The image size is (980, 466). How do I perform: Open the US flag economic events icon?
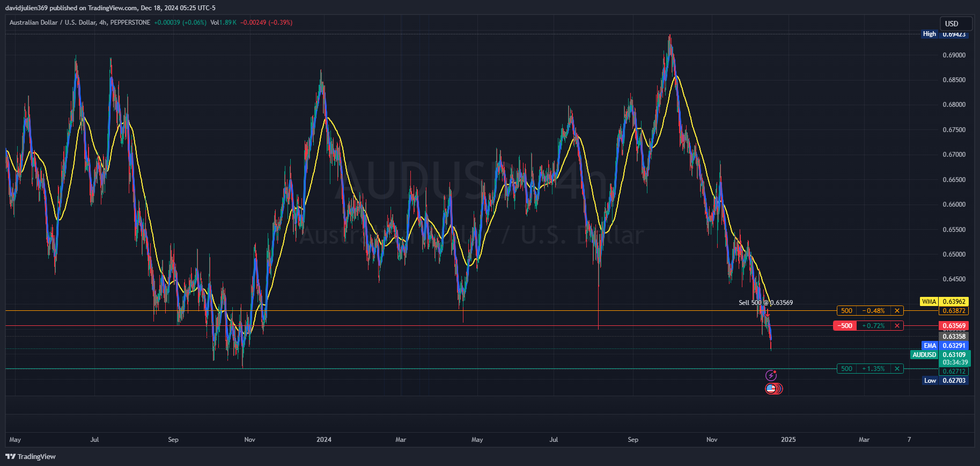click(771, 389)
